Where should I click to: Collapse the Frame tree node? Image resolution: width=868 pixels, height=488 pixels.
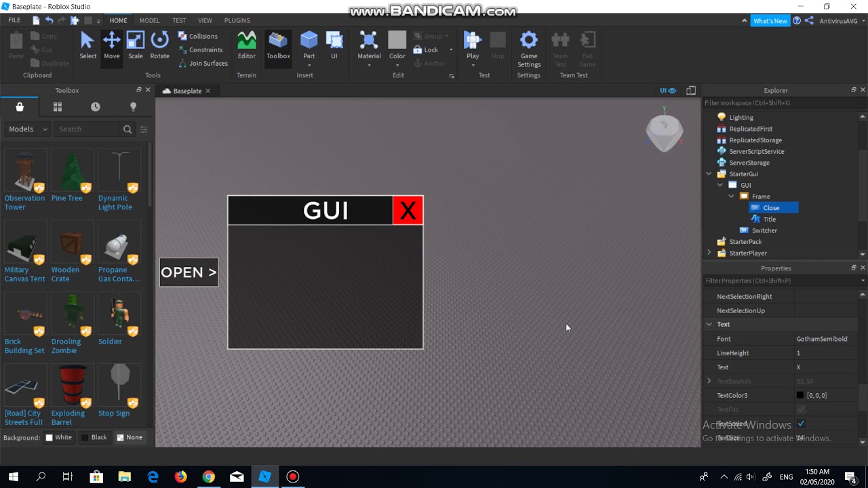point(732,197)
